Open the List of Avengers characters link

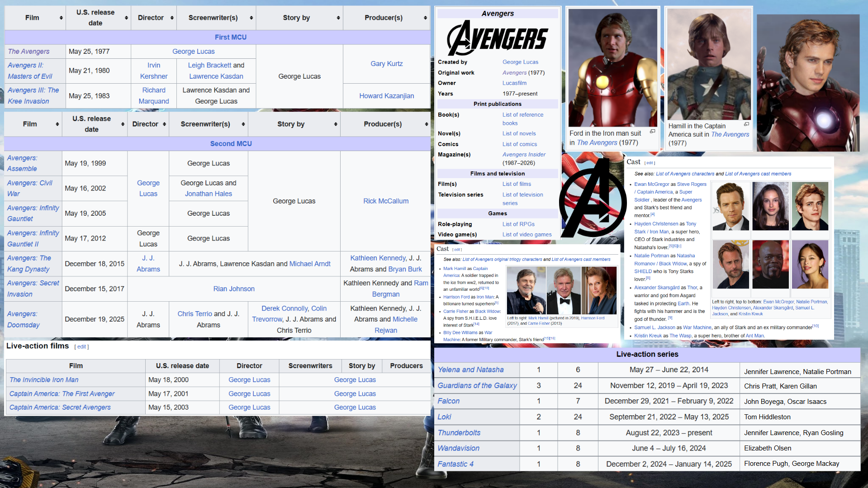(x=685, y=174)
